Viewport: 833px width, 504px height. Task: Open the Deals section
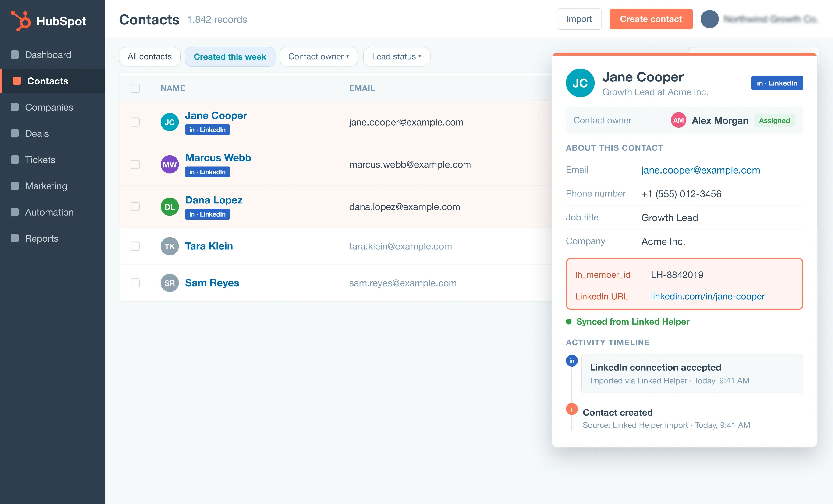(52, 133)
